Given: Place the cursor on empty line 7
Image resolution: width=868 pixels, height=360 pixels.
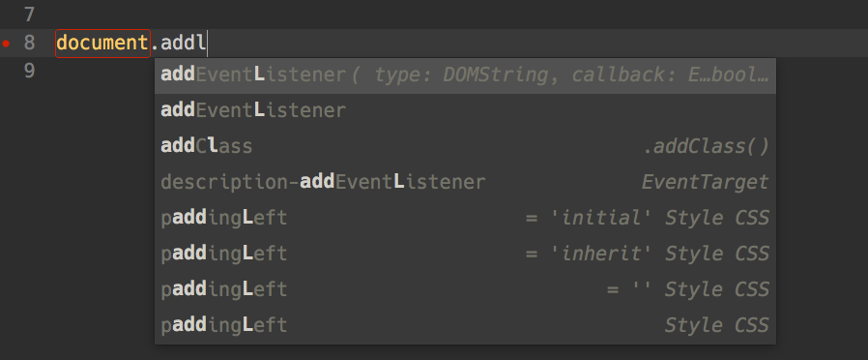Looking at the screenshot, I should coord(443,15).
